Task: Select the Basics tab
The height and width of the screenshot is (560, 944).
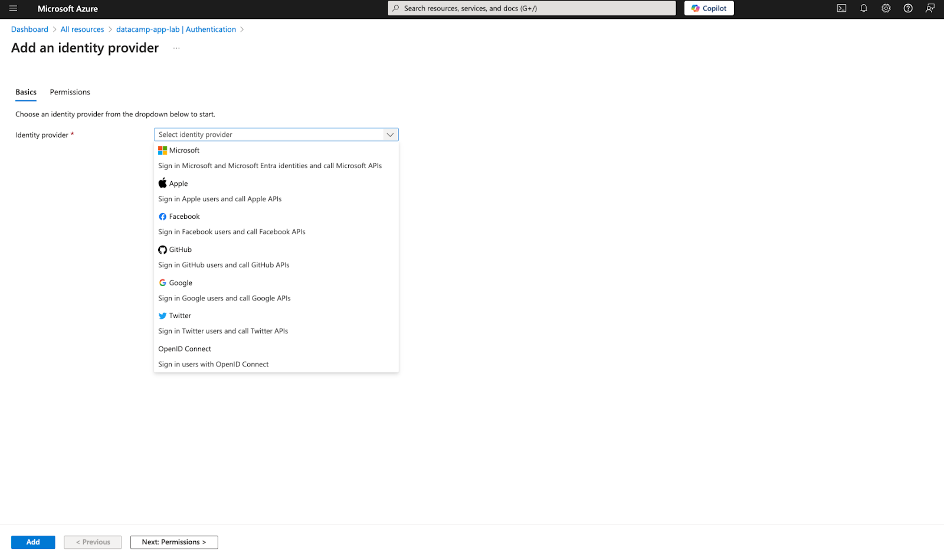Action: tap(26, 92)
